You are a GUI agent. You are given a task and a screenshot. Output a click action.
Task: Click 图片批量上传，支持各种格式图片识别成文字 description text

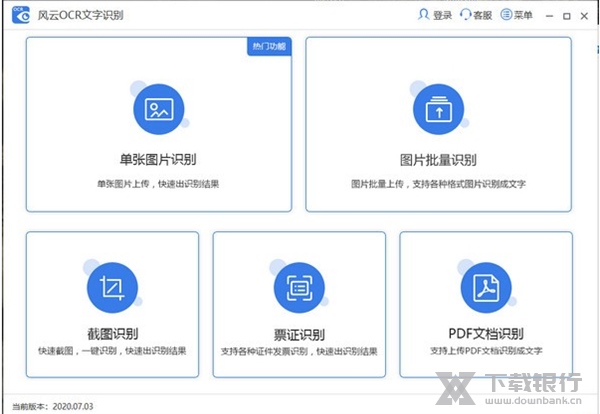click(439, 184)
